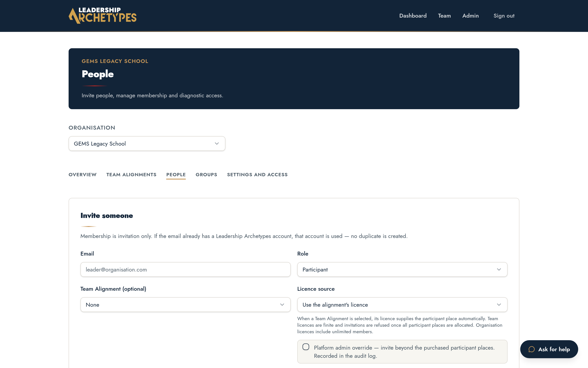Open the Organisation dropdown showing GEMS Legacy School
588x368 pixels.
(147, 144)
